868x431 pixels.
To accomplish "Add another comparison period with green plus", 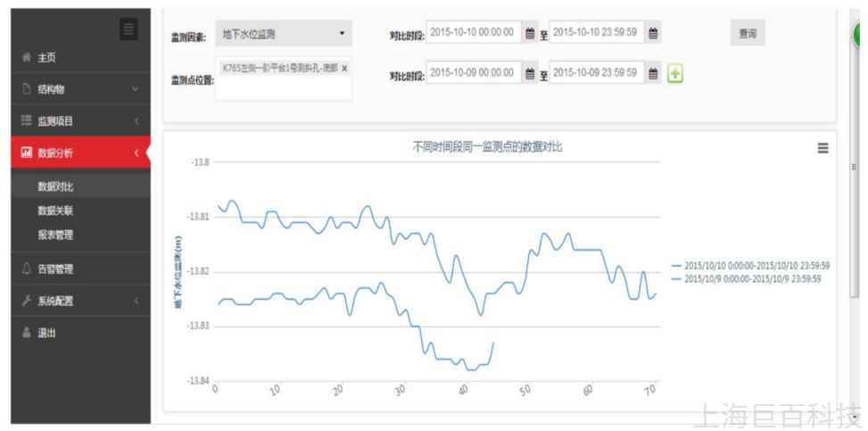I will pos(675,74).
